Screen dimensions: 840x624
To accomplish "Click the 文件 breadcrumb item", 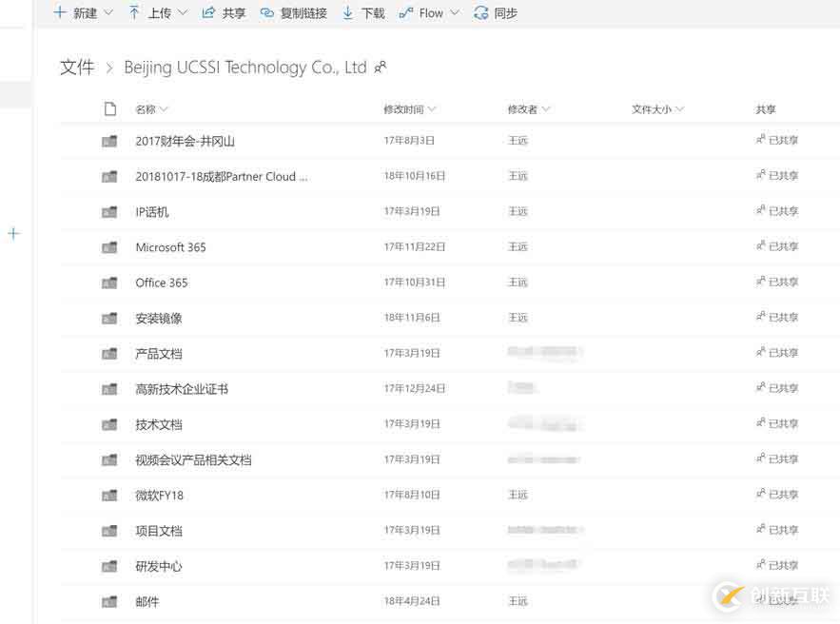I will [x=77, y=68].
